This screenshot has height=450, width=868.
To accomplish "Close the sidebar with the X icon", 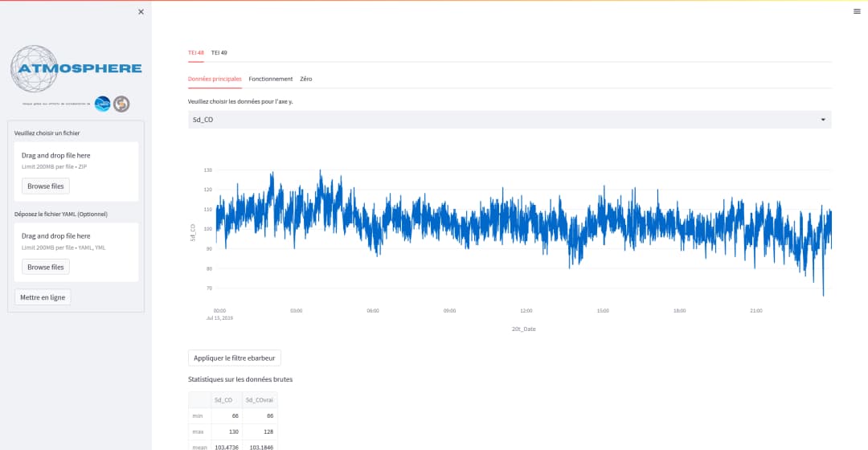I will 141,11.
